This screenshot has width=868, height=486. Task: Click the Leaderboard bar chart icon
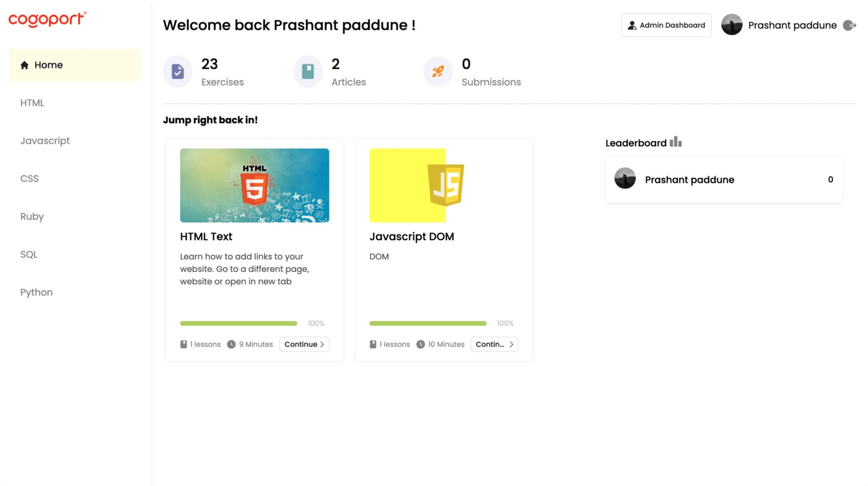[x=675, y=142]
